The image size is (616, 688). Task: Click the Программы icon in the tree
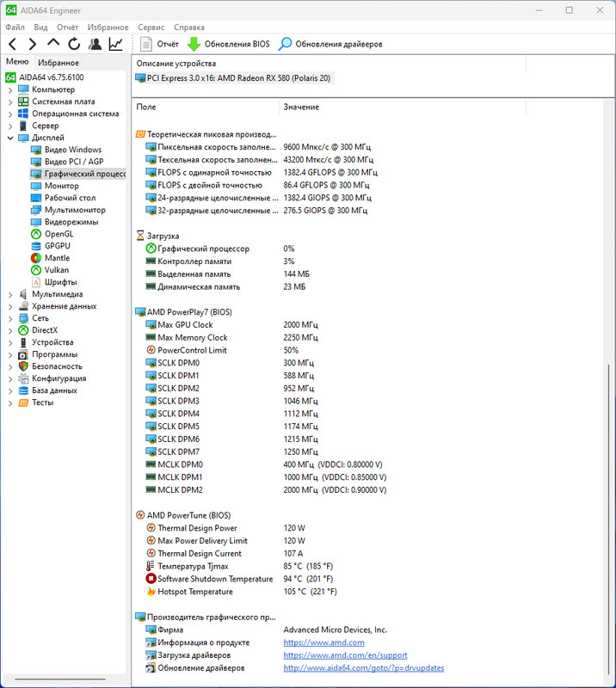click(x=23, y=354)
